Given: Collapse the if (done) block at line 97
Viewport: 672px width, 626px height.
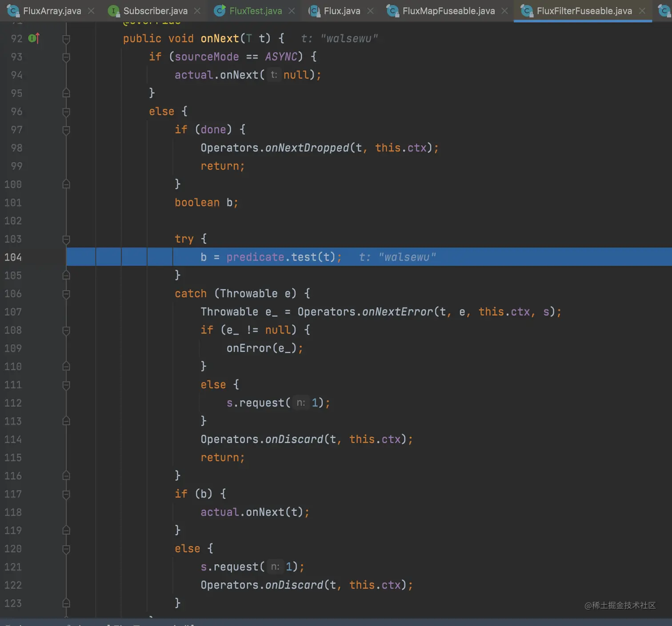Looking at the screenshot, I should click(x=66, y=130).
